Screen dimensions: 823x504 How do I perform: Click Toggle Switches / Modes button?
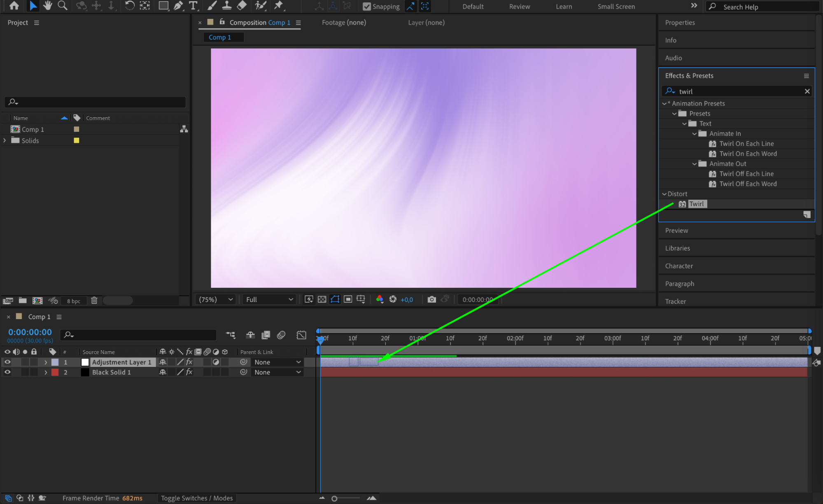click(x=197, y=498)
